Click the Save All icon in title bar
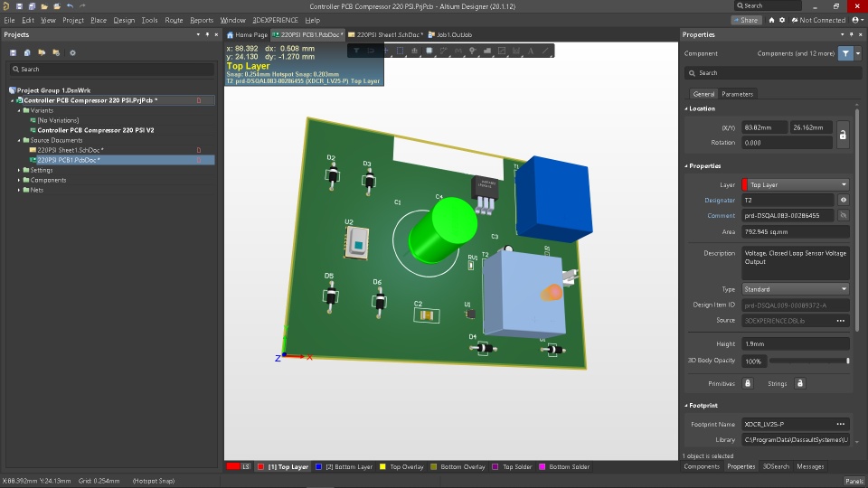Screen dimensions: 868x488 click(32, 6)
